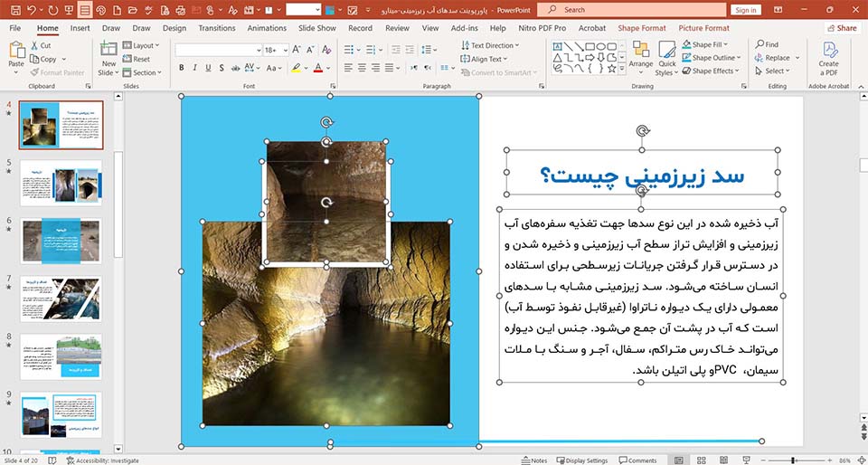This screenshot has width=868, height=465.
Task: Go to the Picture Format tab
Action: tap(704, 28)
